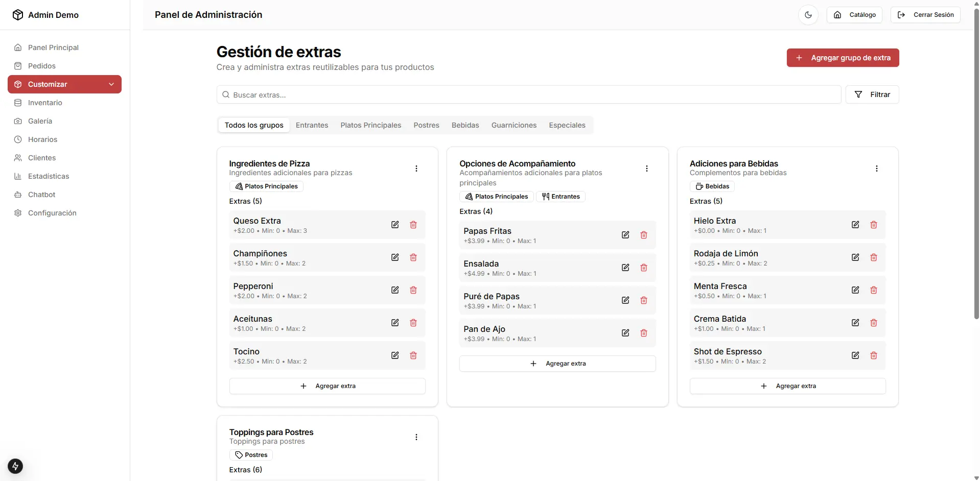This screenshot has height=481, width=980.
Task: Open the Filtrar button
Action: tap(872, 94)
